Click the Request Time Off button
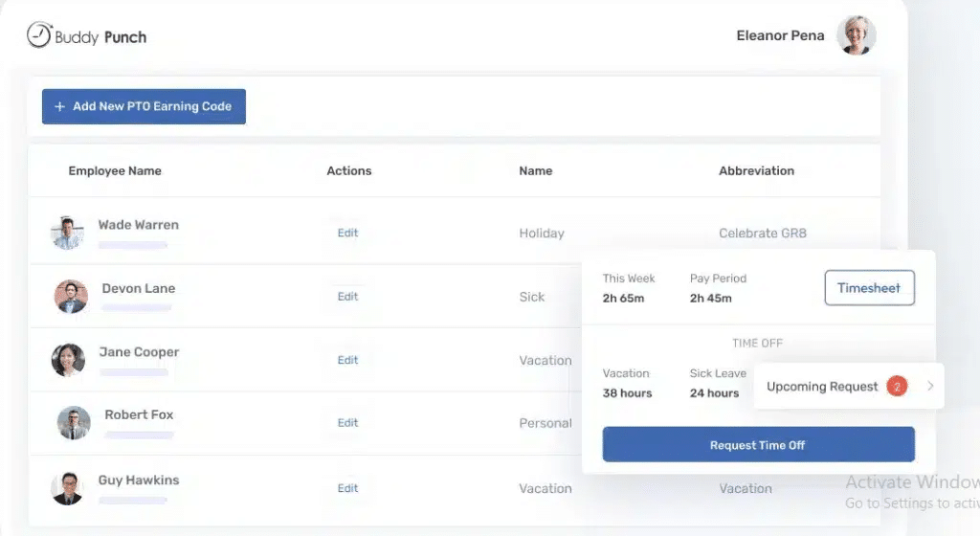Image resolution: width=980 pixels, height=536 pixels. 758,445
